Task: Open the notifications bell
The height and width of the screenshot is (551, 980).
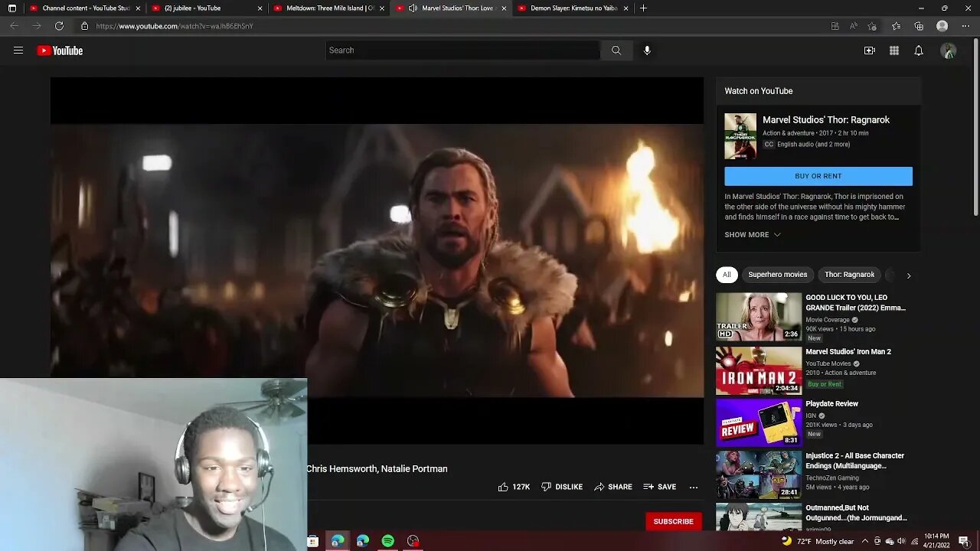Action: click(x=919, y=51)
